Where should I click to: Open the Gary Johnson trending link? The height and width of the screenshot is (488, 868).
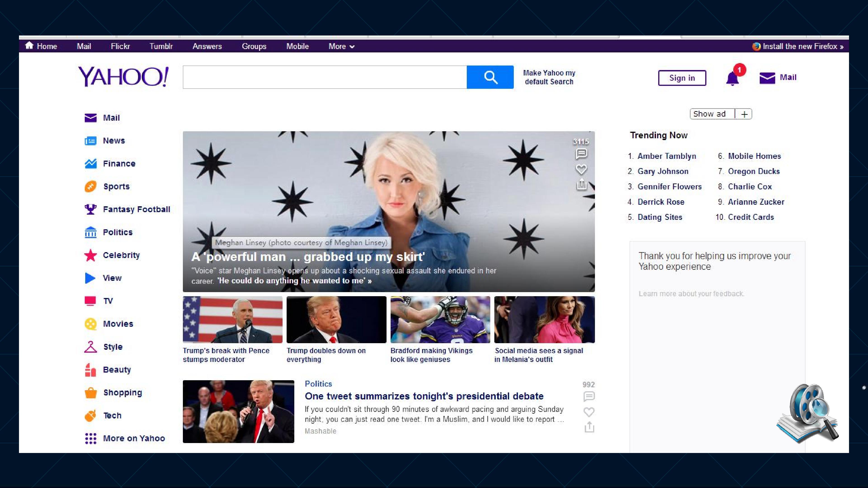663,171
